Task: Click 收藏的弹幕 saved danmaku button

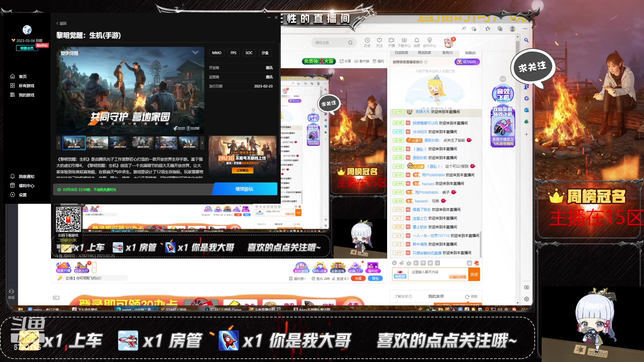Action: click(x=458, y=277)
